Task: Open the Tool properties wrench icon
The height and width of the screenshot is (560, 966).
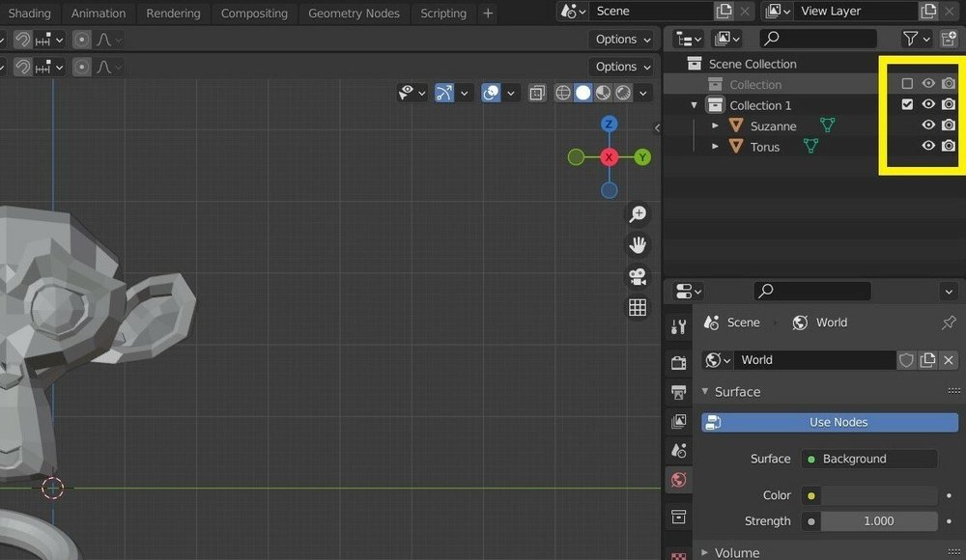Action: point(679,326)
